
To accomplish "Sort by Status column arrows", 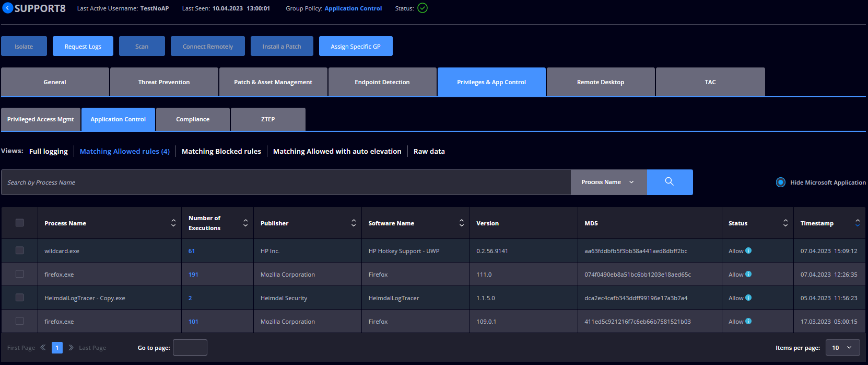I will (785, 223).
